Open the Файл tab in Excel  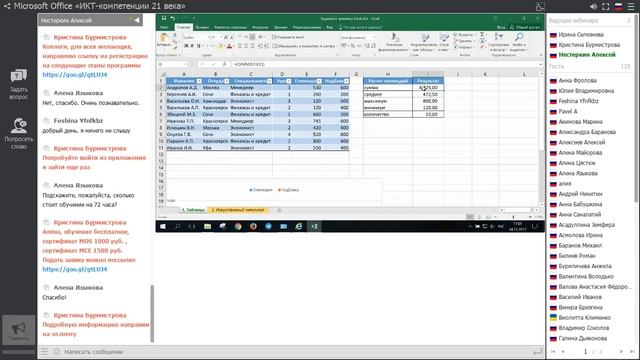[x=164, y=27]
